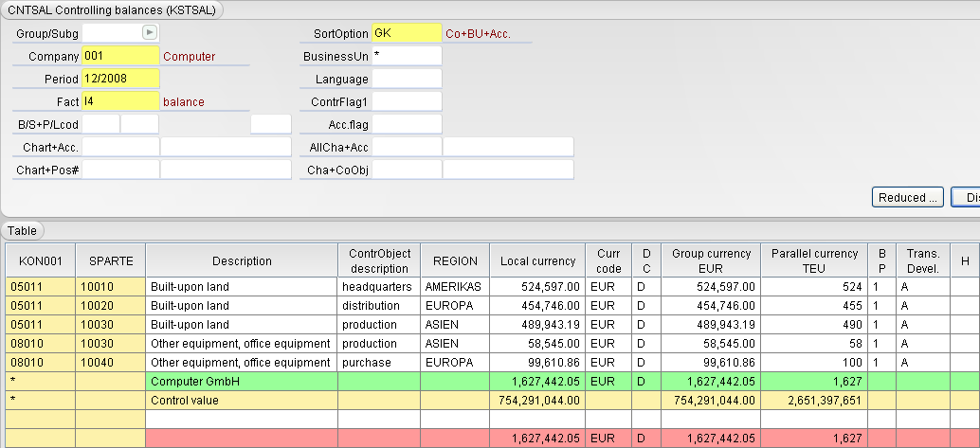Click the purchase cell
This screenshot has width=980, height=448.
[x=379, y=363]
